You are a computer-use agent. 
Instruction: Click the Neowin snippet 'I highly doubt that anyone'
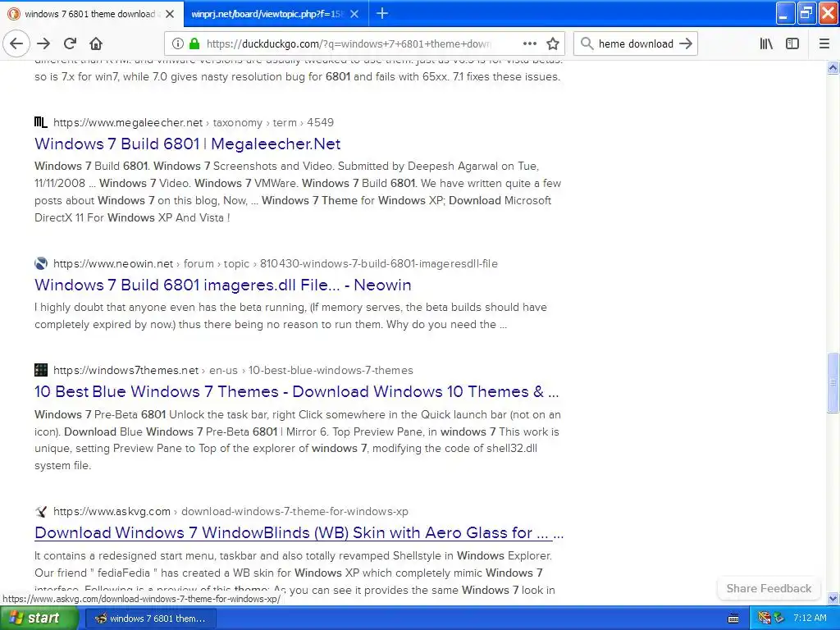(x=291, y=316)
